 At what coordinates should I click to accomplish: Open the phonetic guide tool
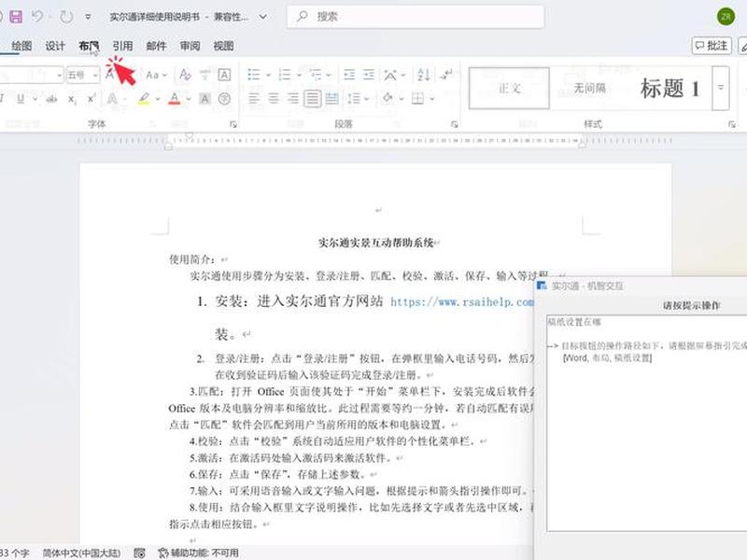tap(204, 75)
